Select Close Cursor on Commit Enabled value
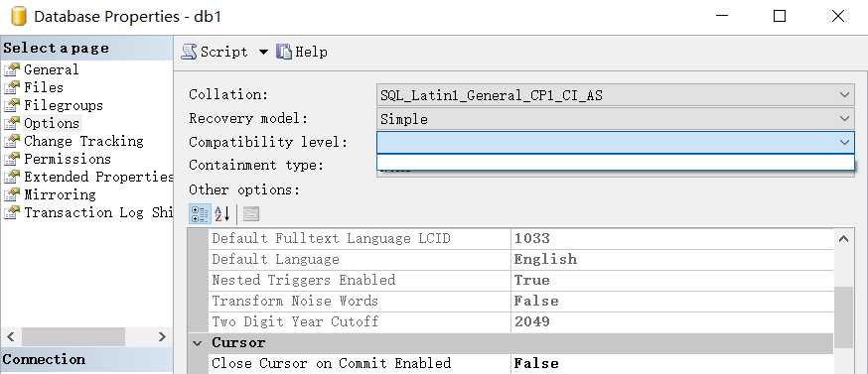The width and height of the screenshot is (868, 374). coord(671,363)
